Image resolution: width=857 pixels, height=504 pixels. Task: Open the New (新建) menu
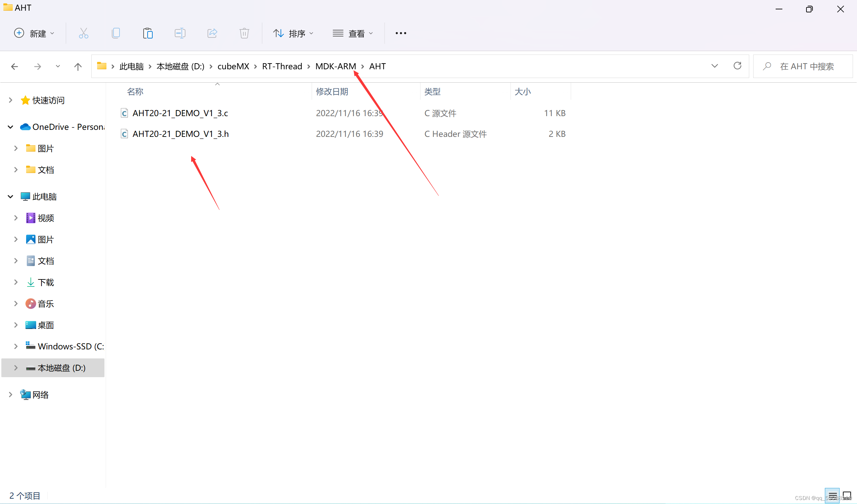[x=34, y=33]
